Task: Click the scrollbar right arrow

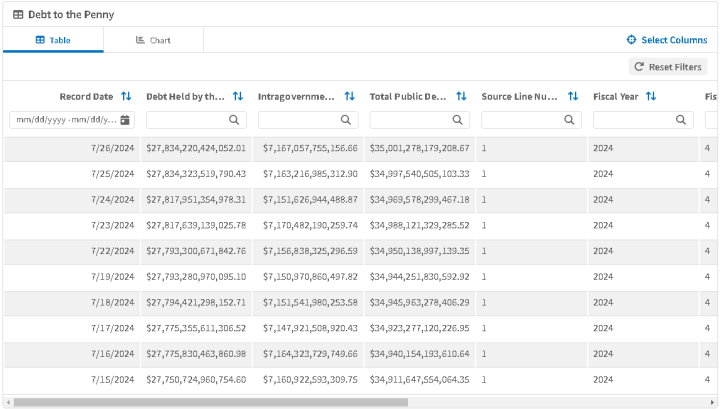Action: (712, 403)
